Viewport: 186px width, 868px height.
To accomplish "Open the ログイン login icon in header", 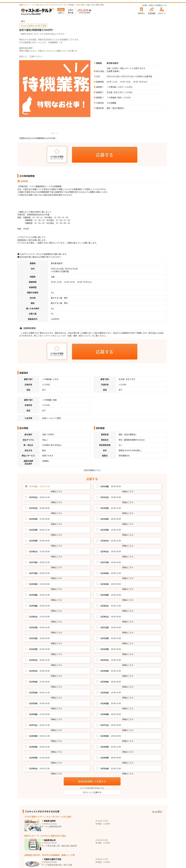I will point(162,11).
